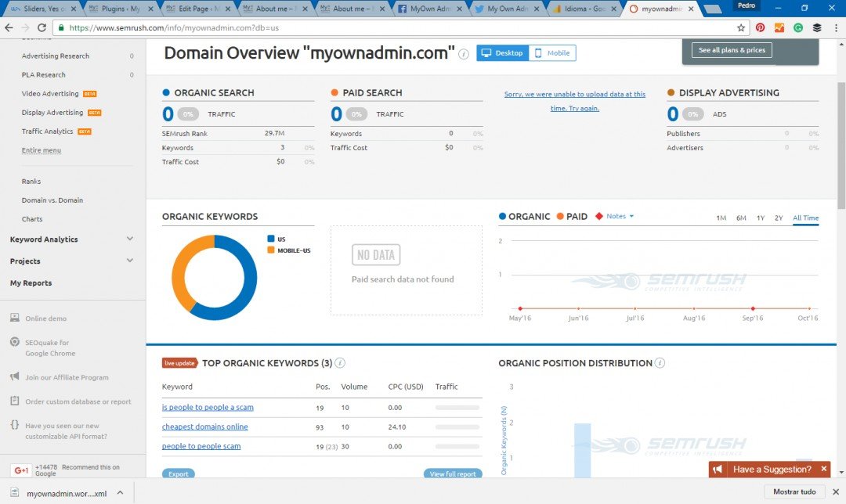
Task: Click the Sep'16 note marker on chart
Action: pos(753,308)
